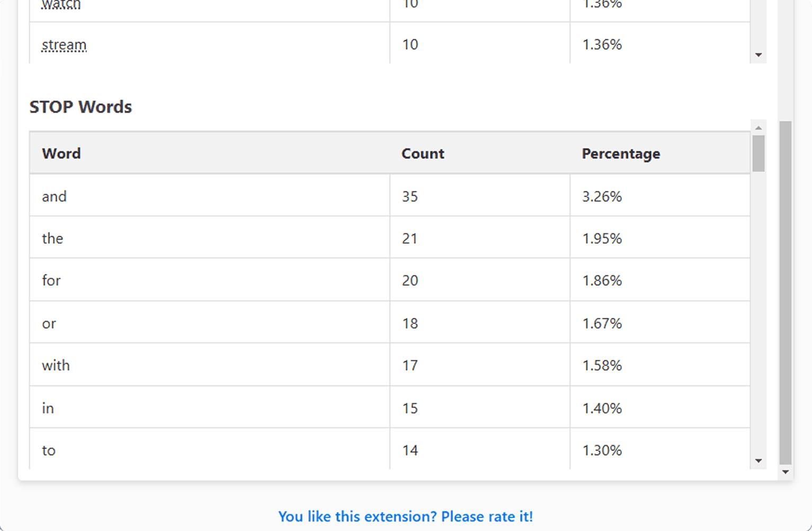Viewport: 812px width, 531px height.
Task: Click the 1.67% percentage cell
Action: (x=602, y=323)
